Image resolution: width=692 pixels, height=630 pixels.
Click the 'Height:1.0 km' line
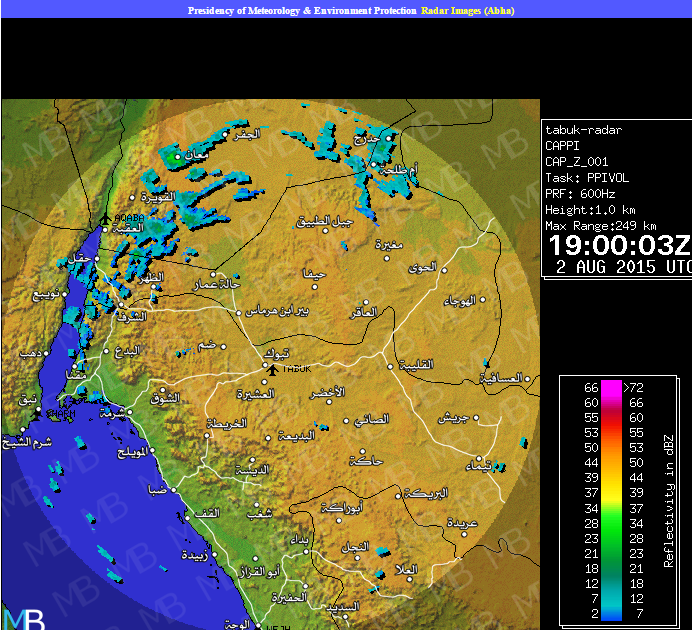[x=590, y=210]
